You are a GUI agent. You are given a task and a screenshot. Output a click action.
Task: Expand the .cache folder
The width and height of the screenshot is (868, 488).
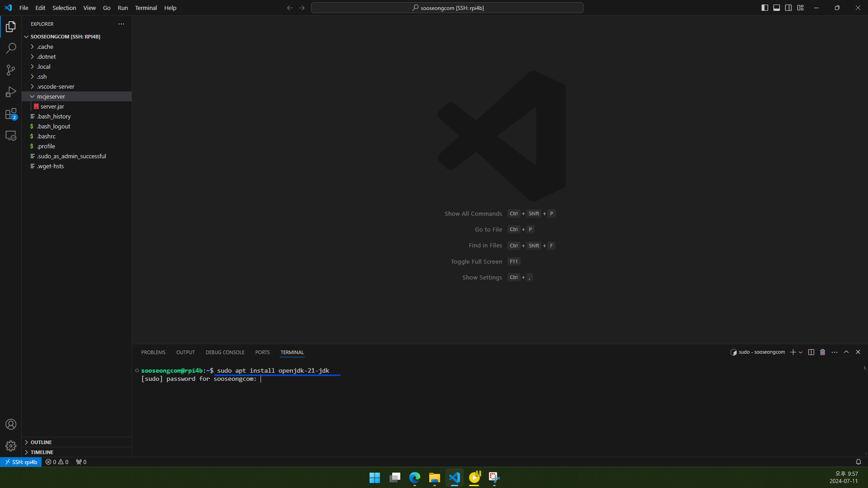point(77,47)
